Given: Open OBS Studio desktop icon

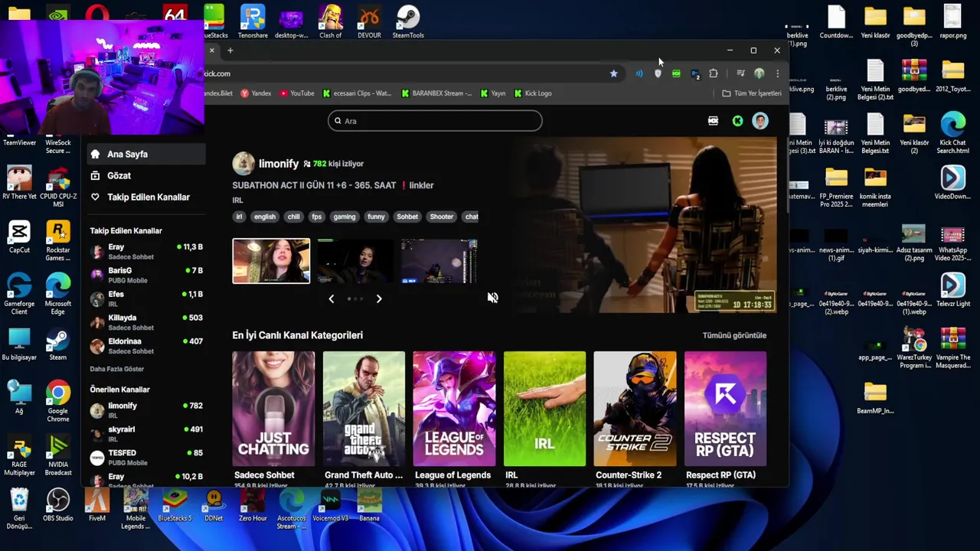Looking at the screenshot, I should pos(58,507).
